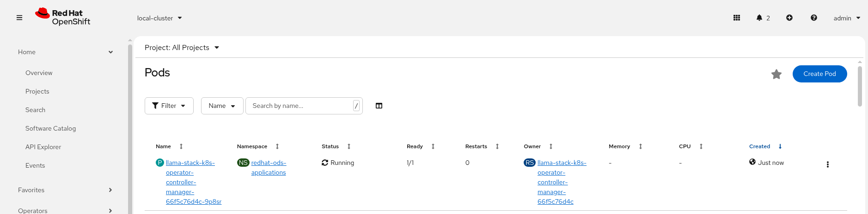868x214 pixels.
Task: Open the Filter dropdown
Action: (169, 106)
